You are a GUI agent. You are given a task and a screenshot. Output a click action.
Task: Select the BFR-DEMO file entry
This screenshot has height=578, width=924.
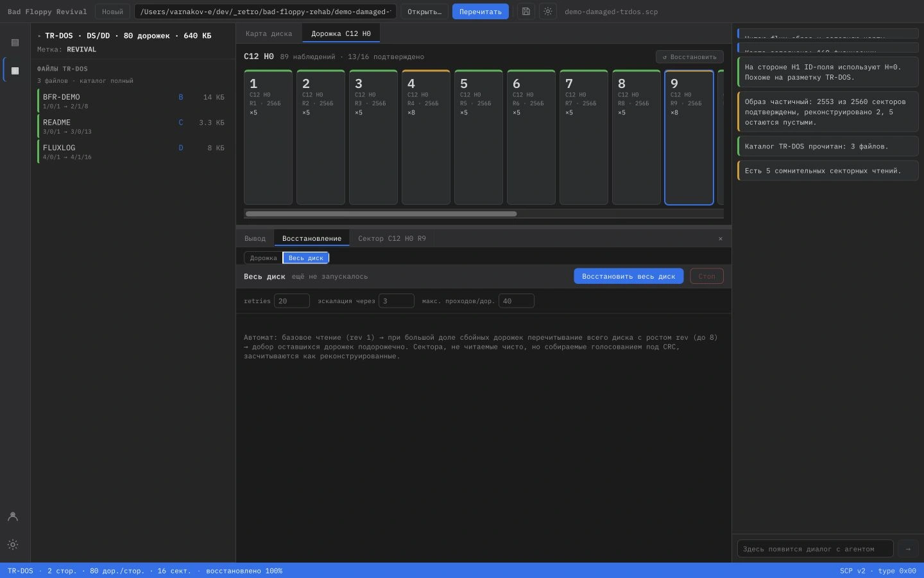[133, 101]
